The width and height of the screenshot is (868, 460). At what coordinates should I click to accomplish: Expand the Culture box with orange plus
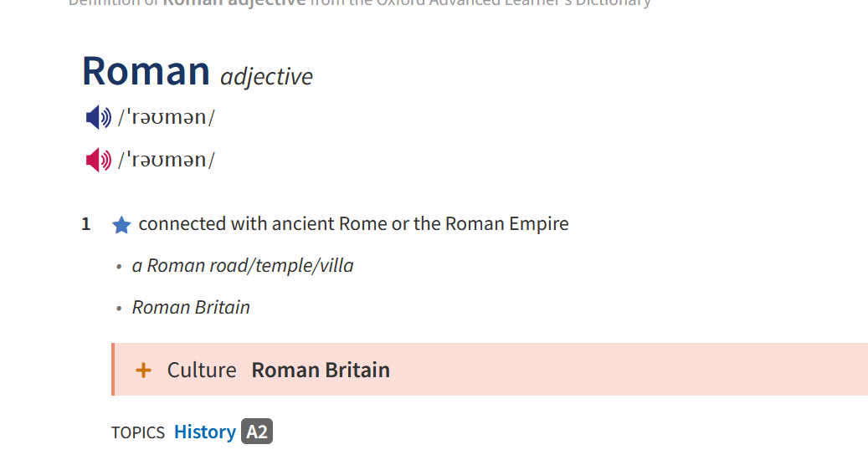(143, 370)
